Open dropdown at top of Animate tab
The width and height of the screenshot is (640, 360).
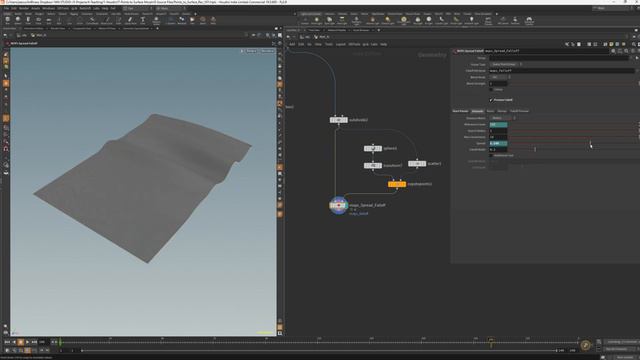click(x=502, y=118)
